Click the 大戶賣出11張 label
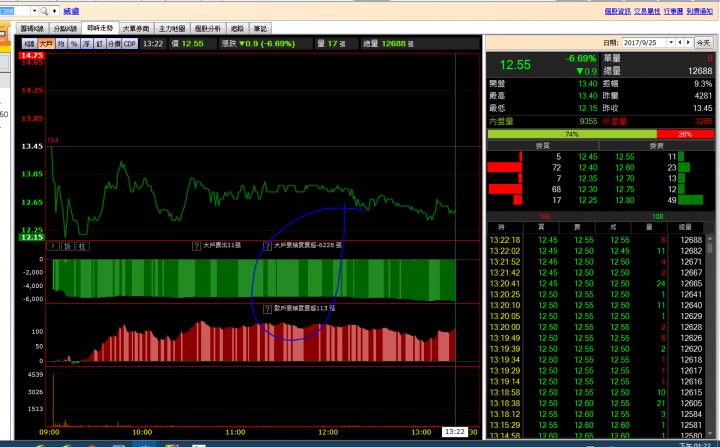This screenshot has width=720, height=447. pos(222,245)
